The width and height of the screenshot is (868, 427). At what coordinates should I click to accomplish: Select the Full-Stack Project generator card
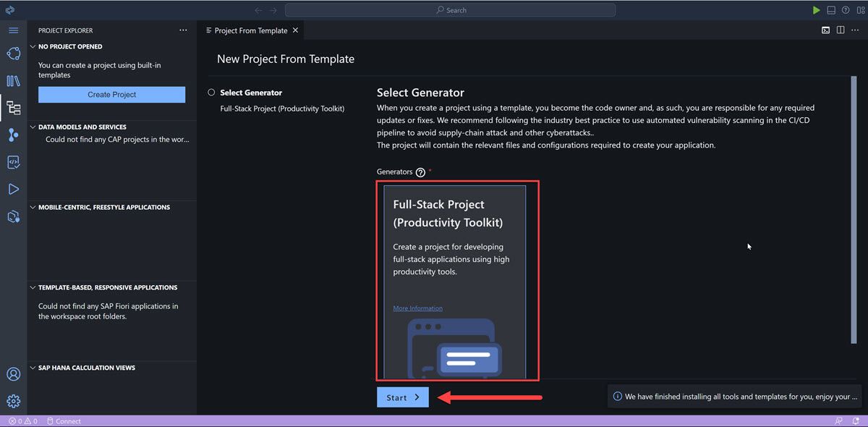pos(455,282)
